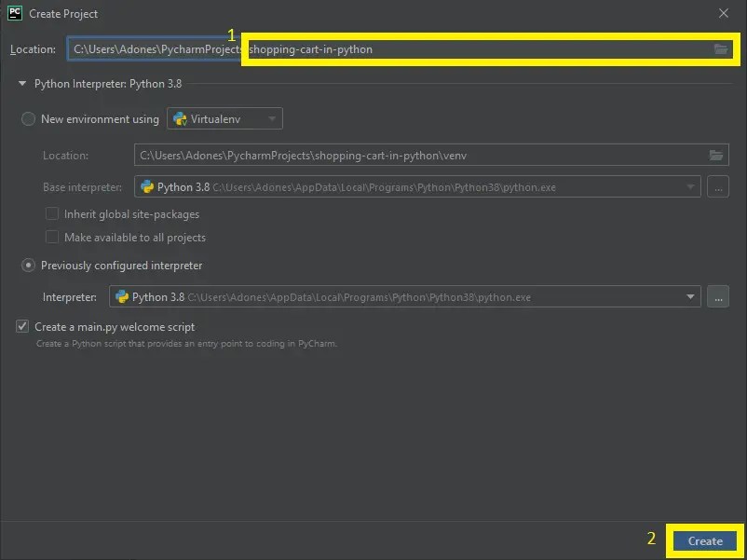Click the ellipsis next to Base interpreter

coord(717,186)
